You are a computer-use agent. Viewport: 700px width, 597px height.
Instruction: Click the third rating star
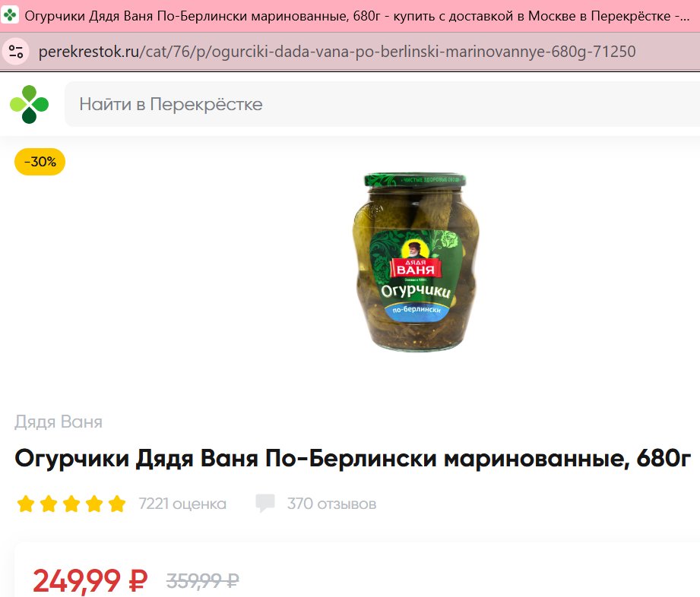71,504
